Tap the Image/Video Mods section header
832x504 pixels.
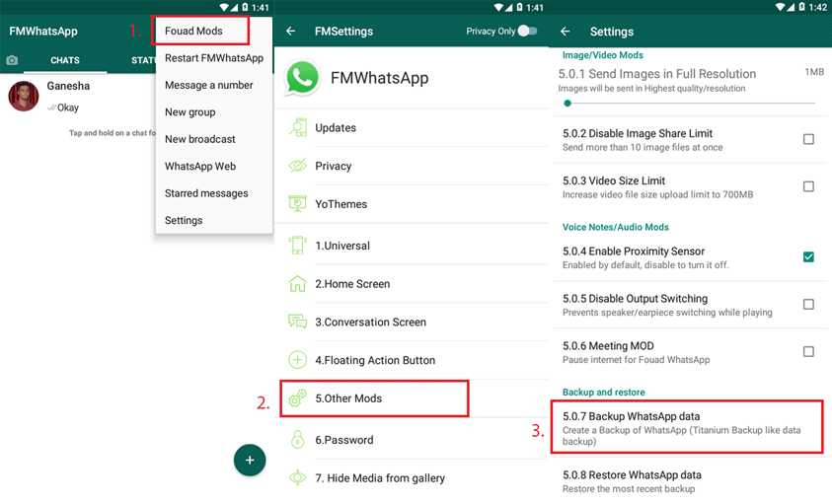tap(602, 55)
